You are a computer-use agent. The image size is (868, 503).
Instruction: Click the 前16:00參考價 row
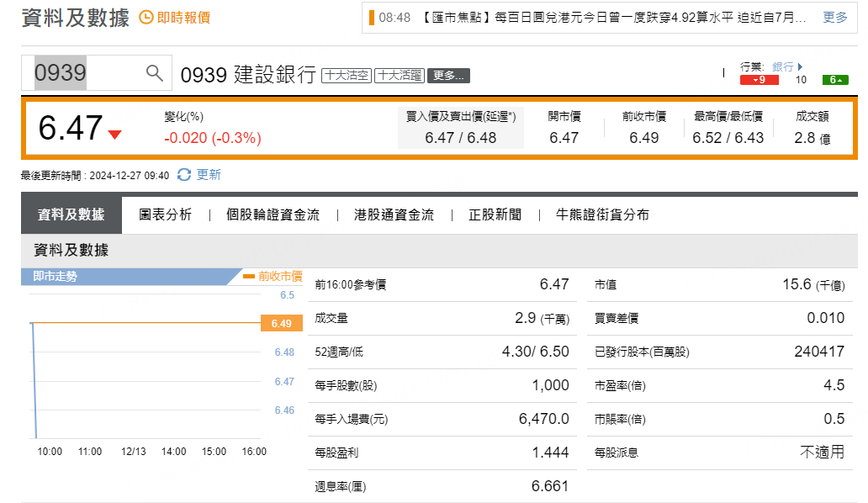click(442, 284)
